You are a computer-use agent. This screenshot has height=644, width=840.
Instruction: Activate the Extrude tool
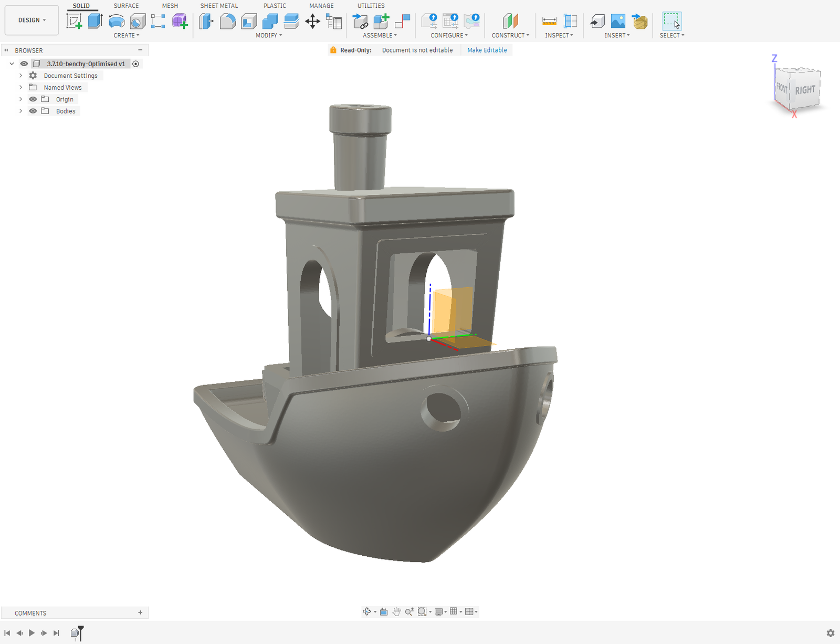click(95, 21)
